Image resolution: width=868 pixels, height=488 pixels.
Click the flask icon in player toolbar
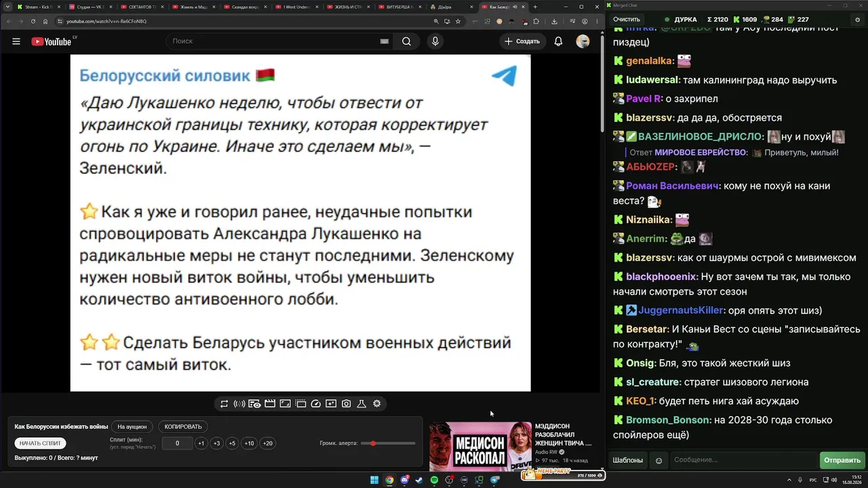(x=361, y=404)
